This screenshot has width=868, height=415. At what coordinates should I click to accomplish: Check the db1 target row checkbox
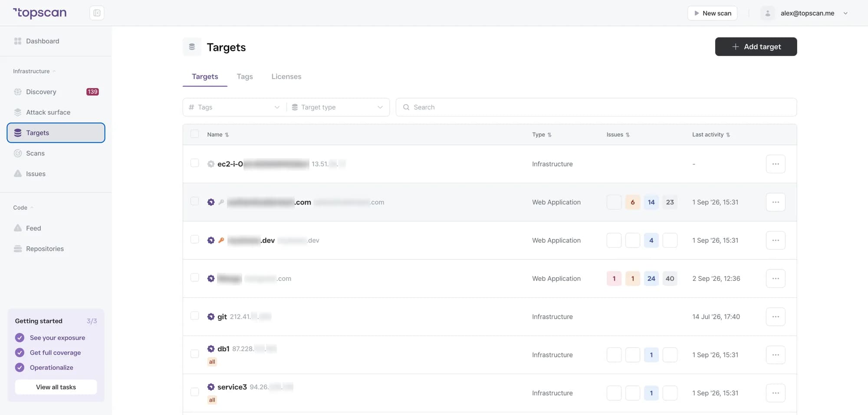tap(194, 354)
